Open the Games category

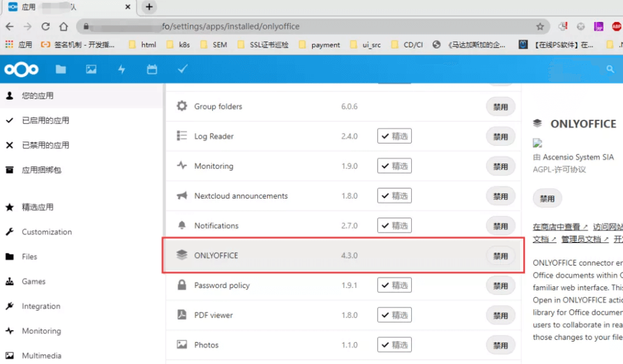82,281
